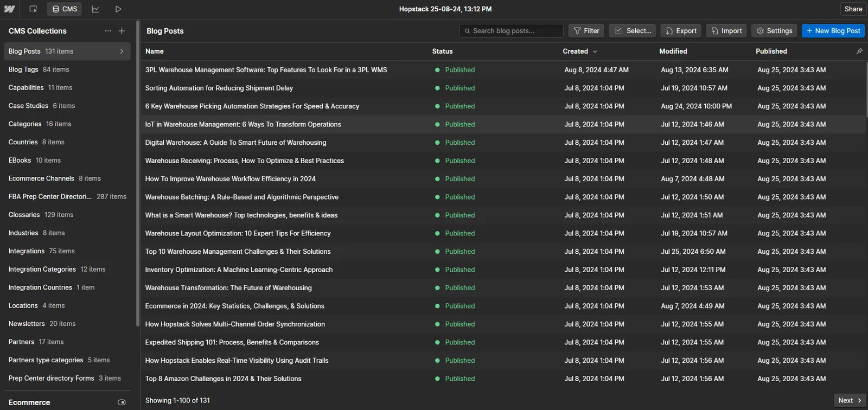Select the Integrations collection in sidebar
Screen dimensions: 868x410
(27, 251)
